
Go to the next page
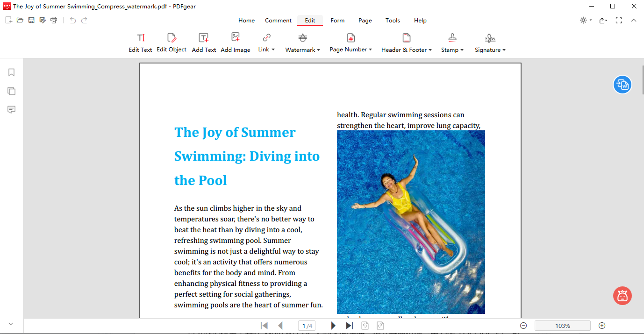point(333,326)
